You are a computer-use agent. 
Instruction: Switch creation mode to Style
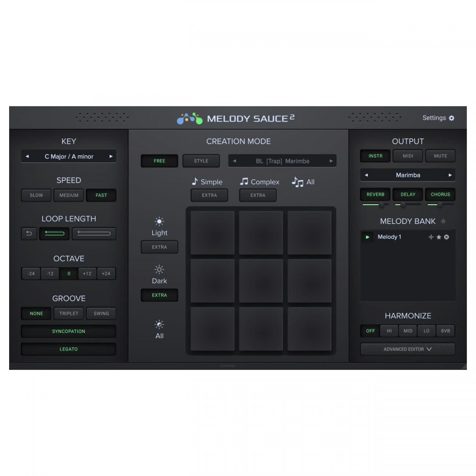point(201,161)
